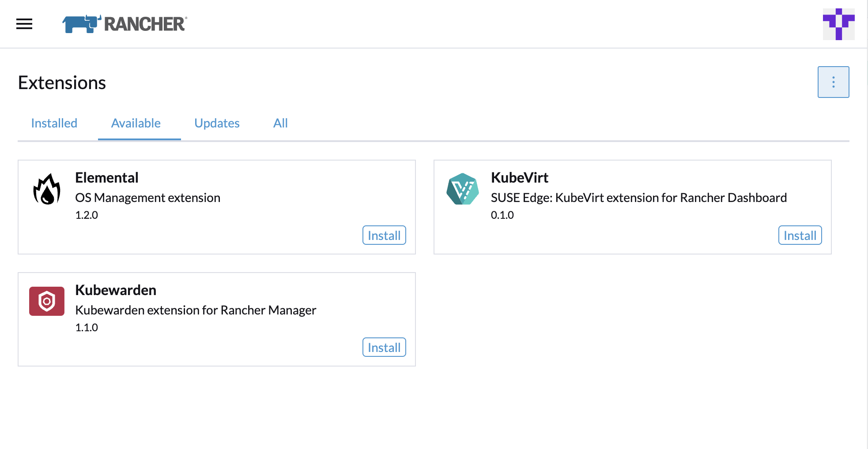Click the Kubewarden shield icon
Viewport: 868px width, 449px height.
(x=47, y=301)
